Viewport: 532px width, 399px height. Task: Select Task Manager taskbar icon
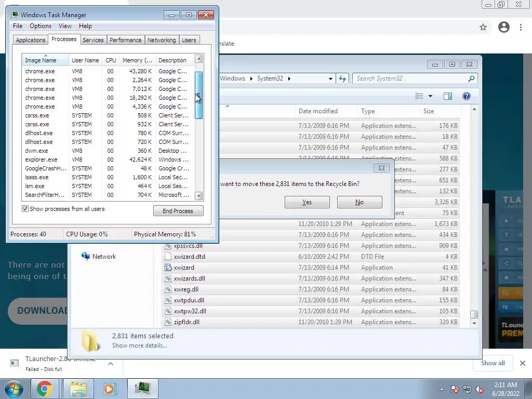(x=143, y=389)
